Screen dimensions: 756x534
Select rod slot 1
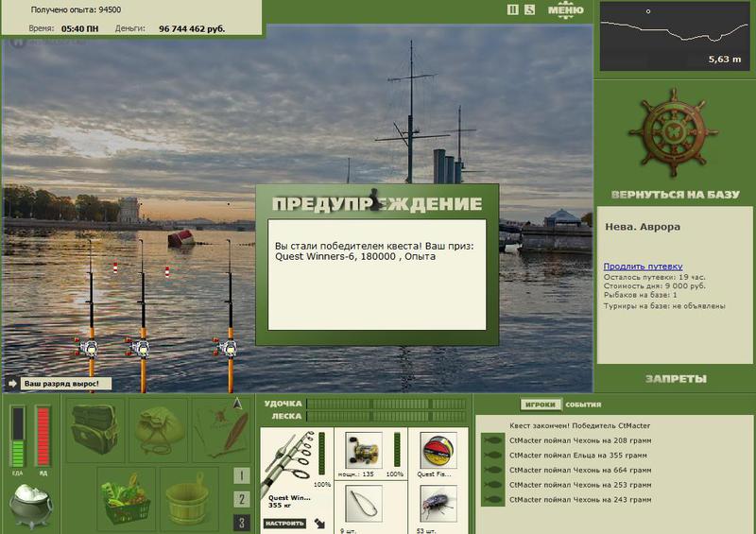click(x=242, y=475)
